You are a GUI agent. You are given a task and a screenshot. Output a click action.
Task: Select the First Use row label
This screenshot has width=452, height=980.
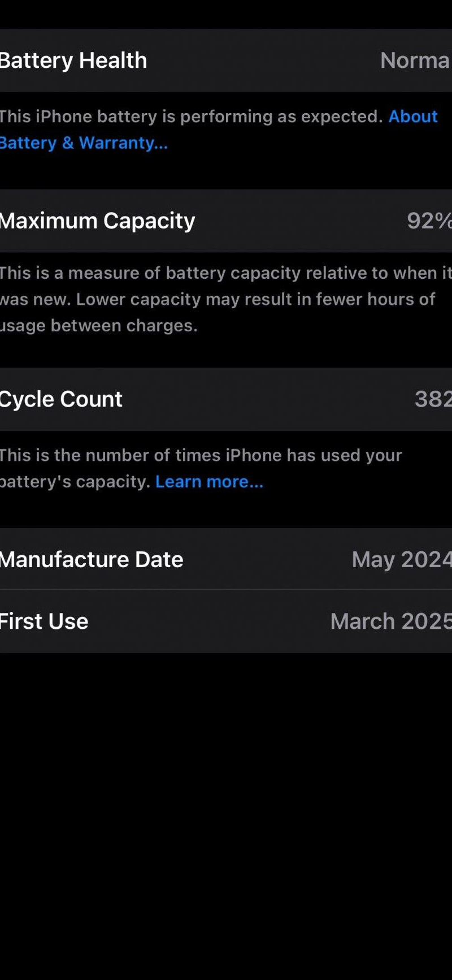coord(44,621)
